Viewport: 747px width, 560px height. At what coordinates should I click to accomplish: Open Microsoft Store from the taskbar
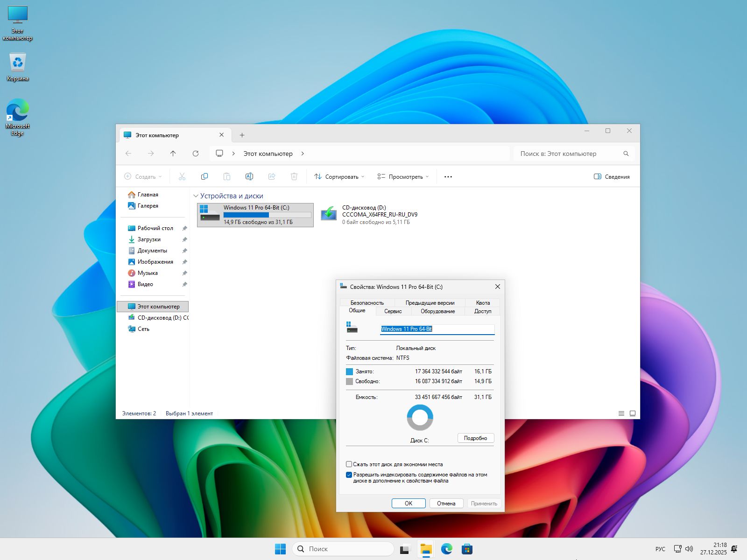pyautogui.click(x=467, y=549)
